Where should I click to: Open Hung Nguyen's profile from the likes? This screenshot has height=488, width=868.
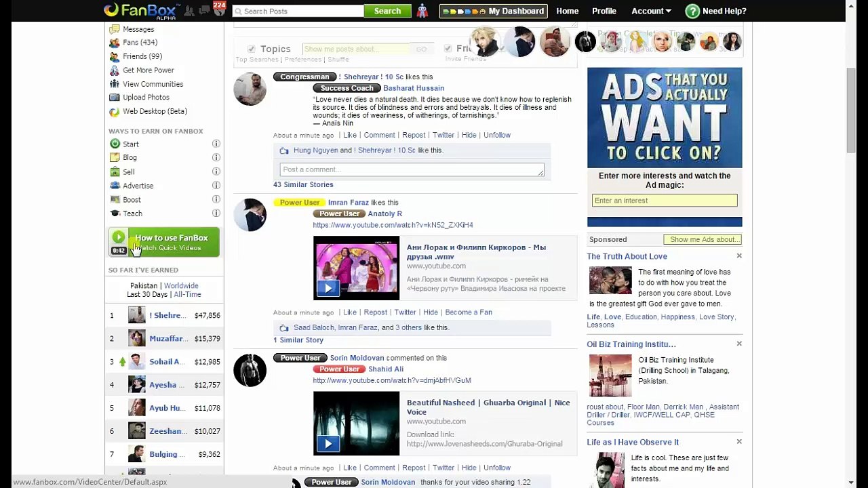315,150
